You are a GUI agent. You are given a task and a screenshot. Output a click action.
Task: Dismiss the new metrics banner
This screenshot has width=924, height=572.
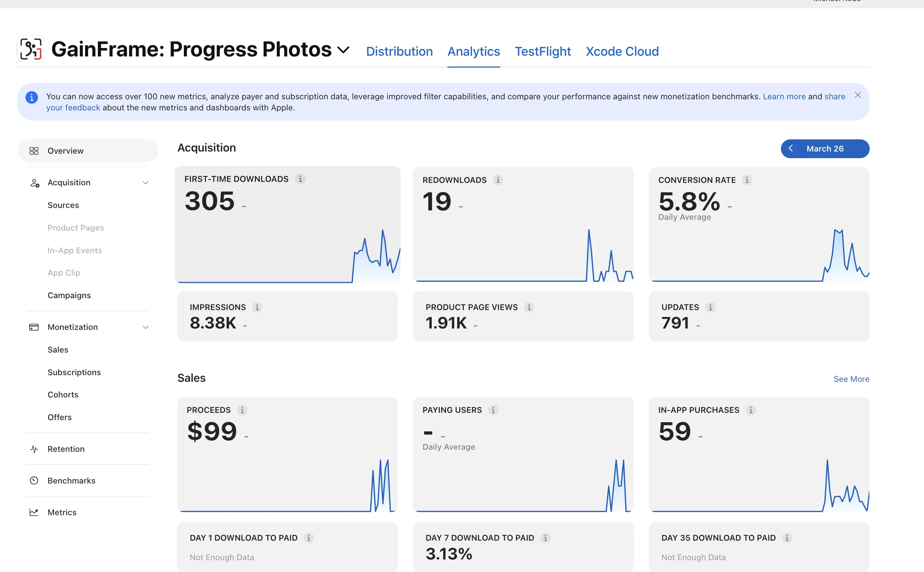[x=858, y=95]
